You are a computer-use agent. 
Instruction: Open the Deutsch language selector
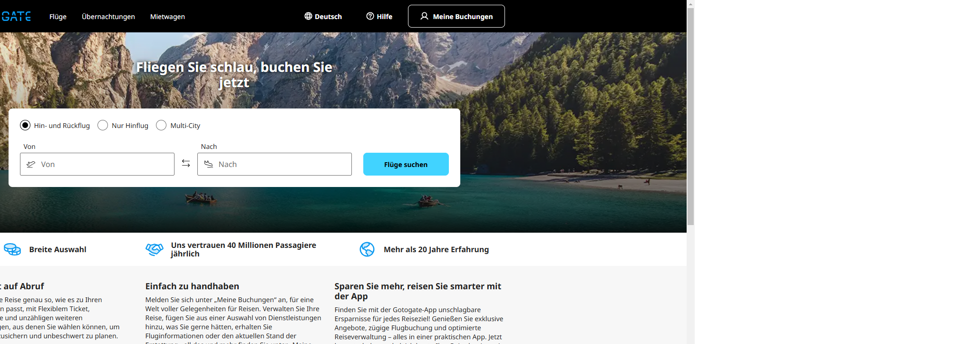(323, 17)
